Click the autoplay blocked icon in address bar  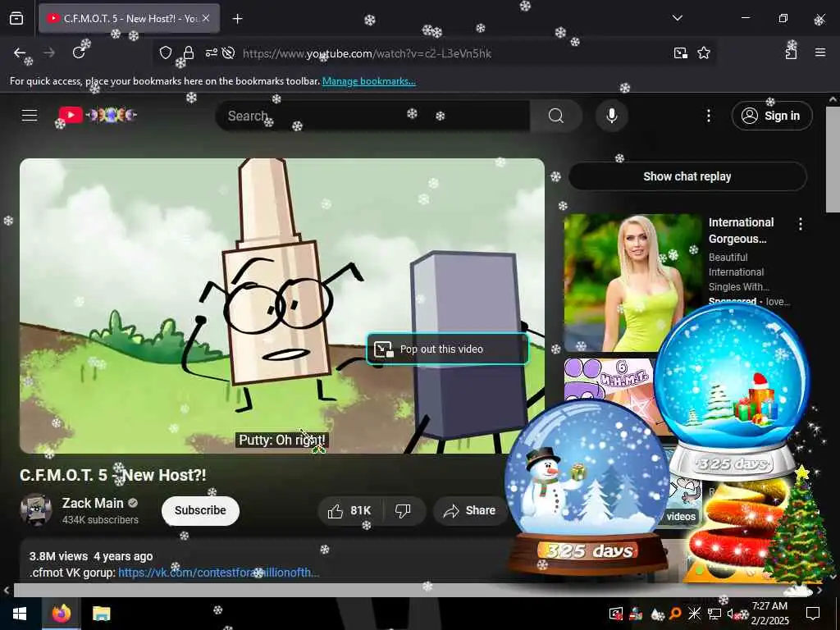tap(229, 52)
